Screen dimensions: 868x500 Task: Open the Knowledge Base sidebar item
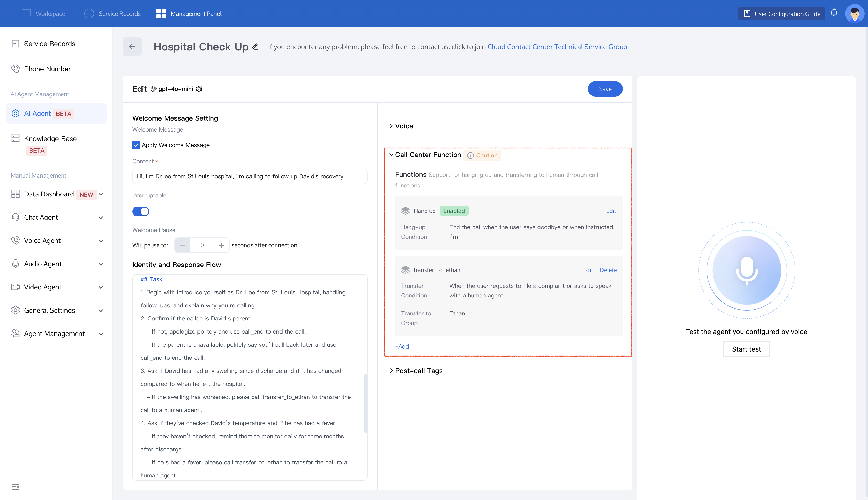(x=50, y=139)
